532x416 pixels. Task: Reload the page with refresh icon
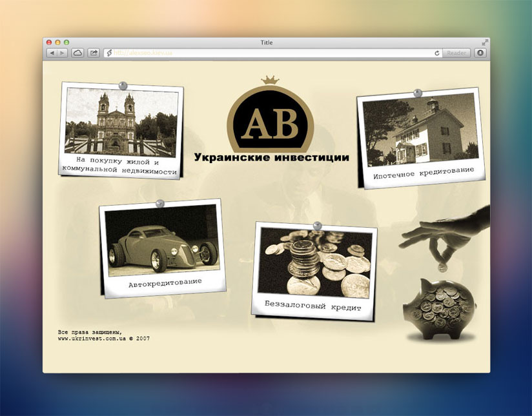pyautogui.click(x=437, y=53)
